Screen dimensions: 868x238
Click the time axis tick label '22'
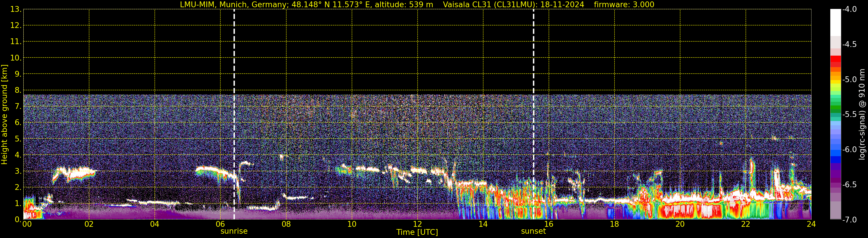pyautogui.click(x=746, y=224)
